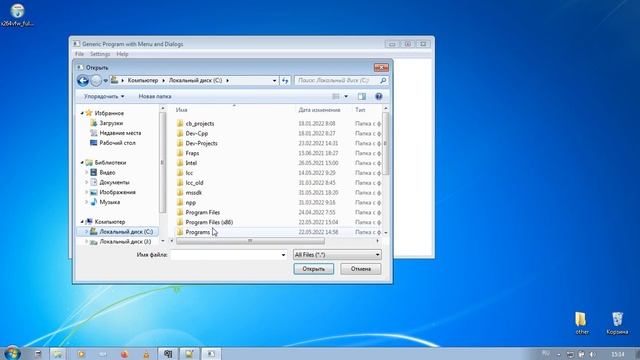Expand the Локальный диск (C:) node
This screenshot has width=640, height=360.
[x=87, y=231]
